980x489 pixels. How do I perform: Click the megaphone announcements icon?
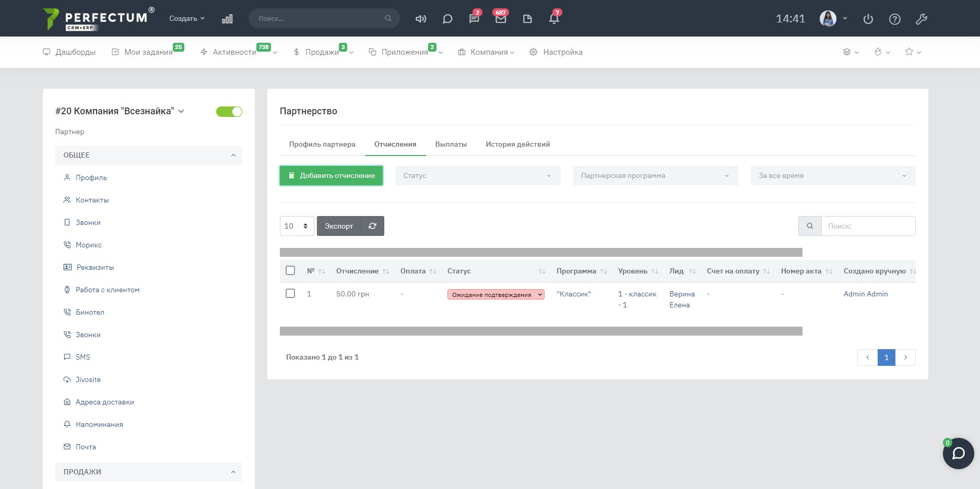point(420,19)
